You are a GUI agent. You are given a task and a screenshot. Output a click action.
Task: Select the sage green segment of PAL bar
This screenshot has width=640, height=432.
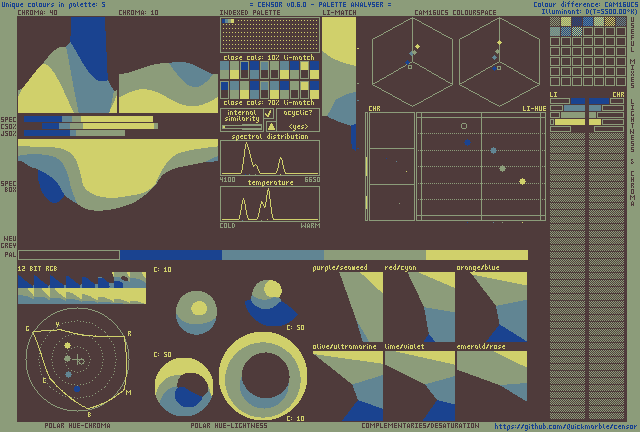point(375,255)
